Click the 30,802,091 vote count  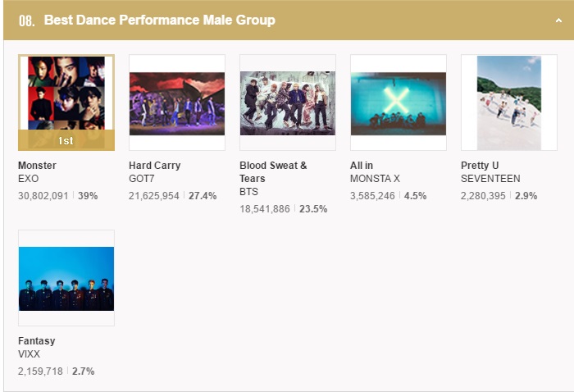tap(43, 196)
